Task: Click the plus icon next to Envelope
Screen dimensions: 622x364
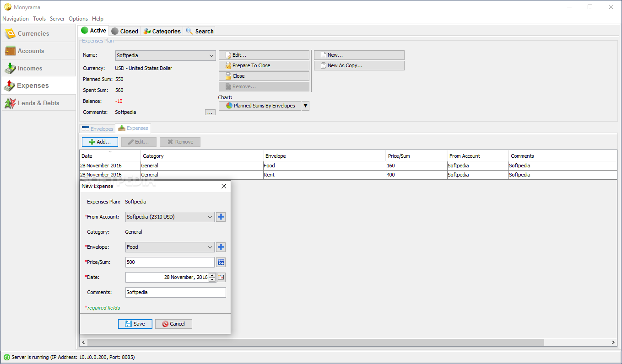Action: [221, 247]
